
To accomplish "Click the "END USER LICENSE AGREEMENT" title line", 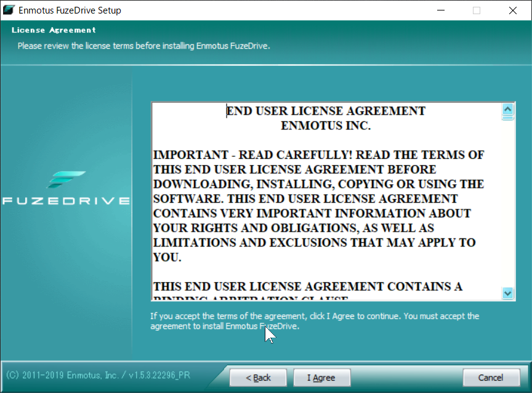I will pos(326,111).
